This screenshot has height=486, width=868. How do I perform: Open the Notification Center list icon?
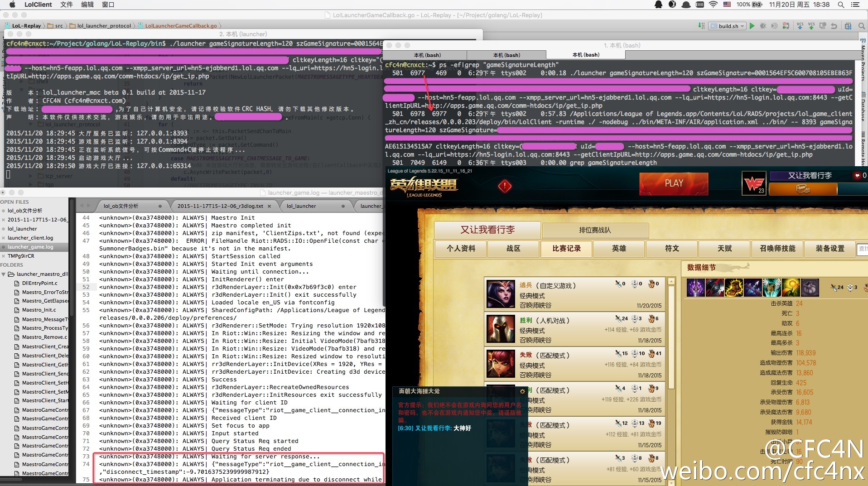[855, 5]
